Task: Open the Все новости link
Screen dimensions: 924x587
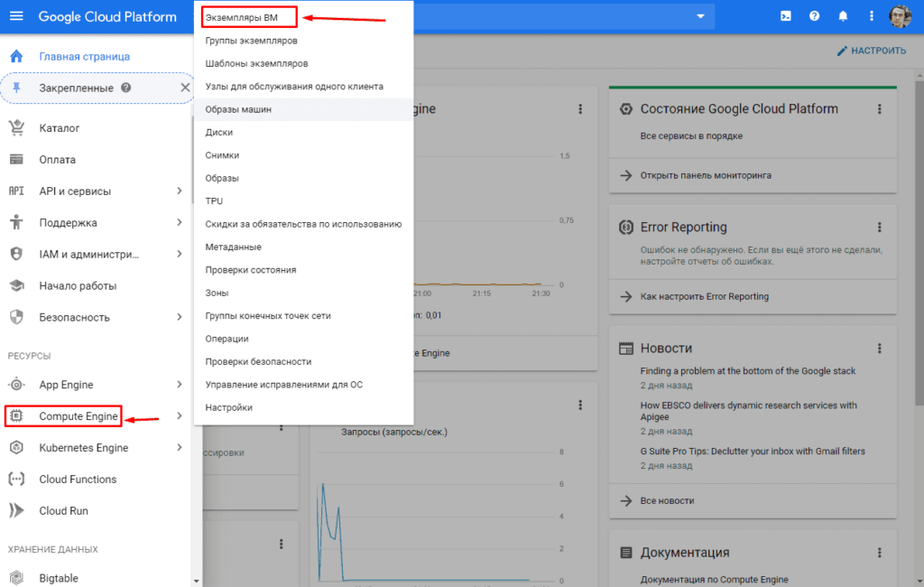Action: [x=667, y=500]
